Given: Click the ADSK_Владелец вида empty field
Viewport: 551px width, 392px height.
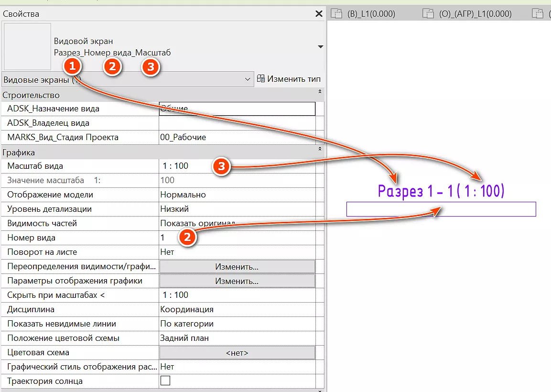Looking at the screenshot, I should pos(237,123).
